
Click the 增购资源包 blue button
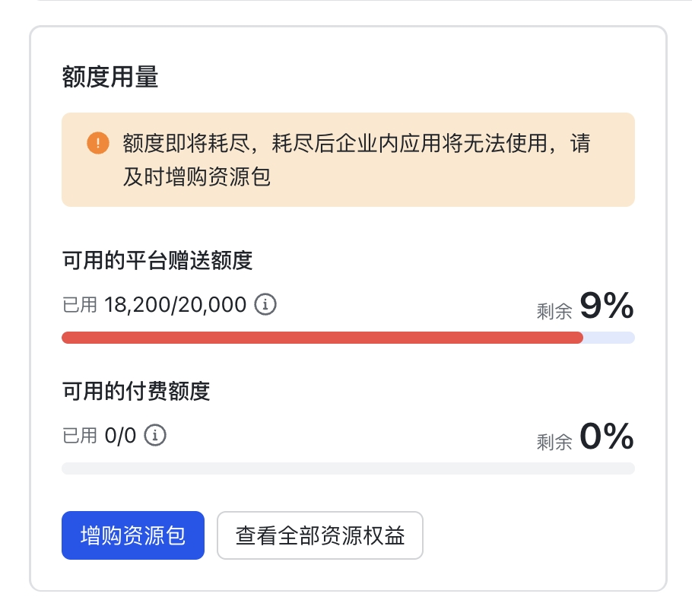pos(133,535)
